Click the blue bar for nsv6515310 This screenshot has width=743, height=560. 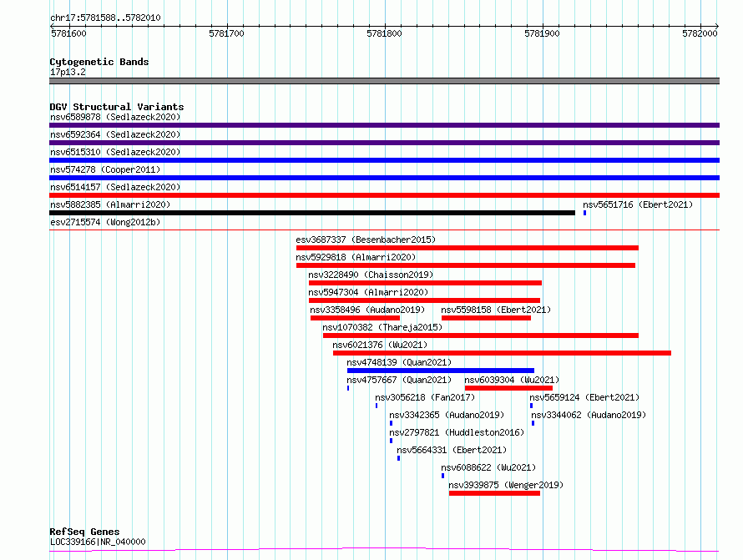384,160
